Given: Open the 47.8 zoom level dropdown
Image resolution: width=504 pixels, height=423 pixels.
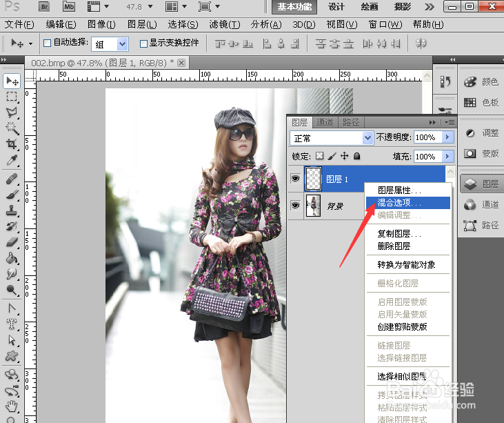Looking at the screenshot, I should pos(150,7).
